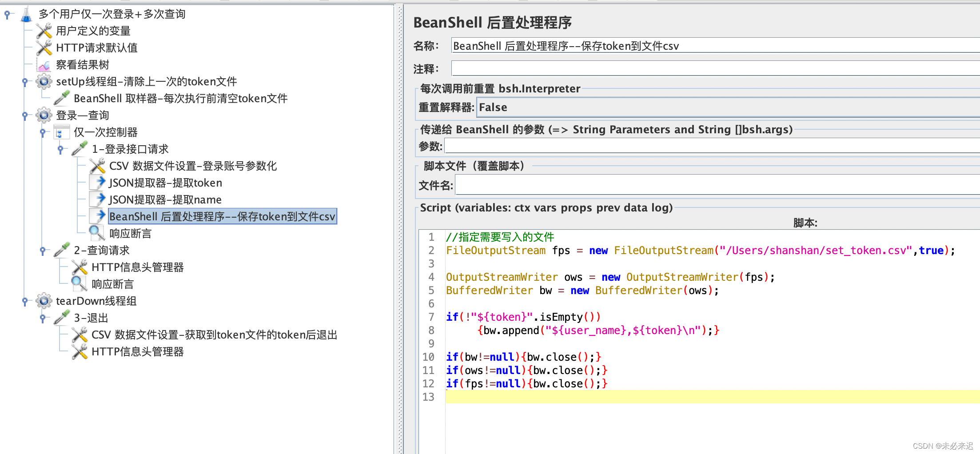This screenshot has height=454, width=980.
Task: Click the test plan flask icon
Action: [27, 14]
